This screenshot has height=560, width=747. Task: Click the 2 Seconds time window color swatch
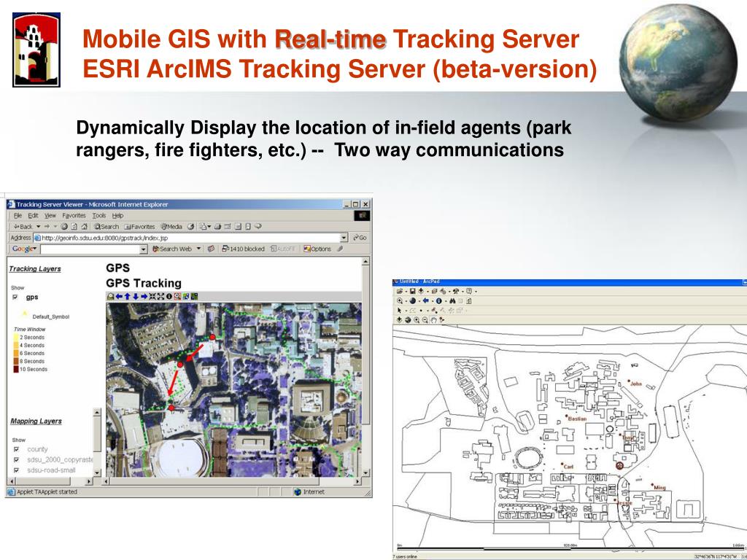pyautogui.click(x=16, y=337)
